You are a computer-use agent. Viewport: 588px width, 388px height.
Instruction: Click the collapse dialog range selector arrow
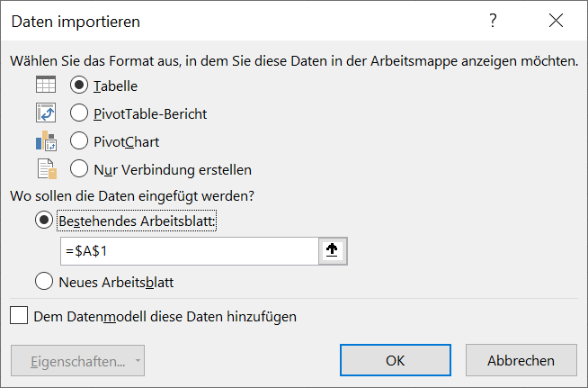333,251
